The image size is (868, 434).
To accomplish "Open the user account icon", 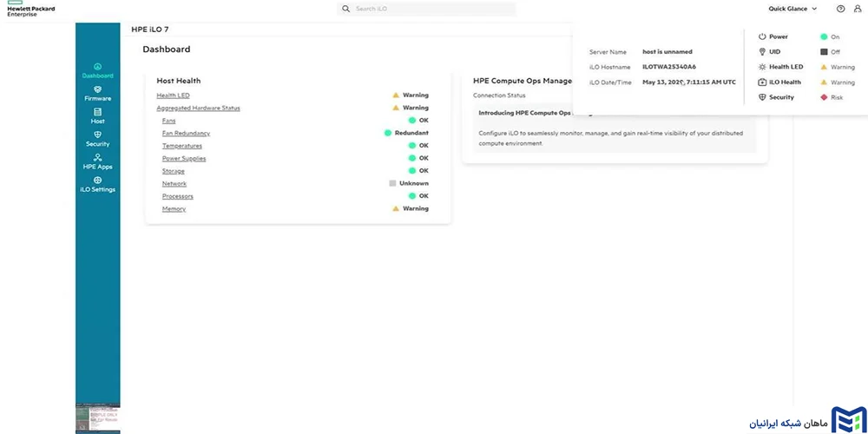I will pos(858,9).
